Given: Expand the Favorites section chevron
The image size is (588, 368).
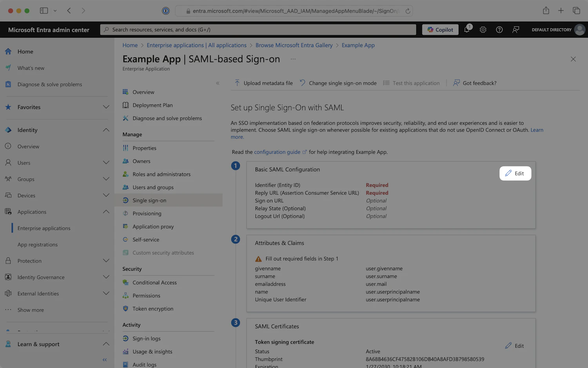Looking at the screenshot, I should pos(106,107).
